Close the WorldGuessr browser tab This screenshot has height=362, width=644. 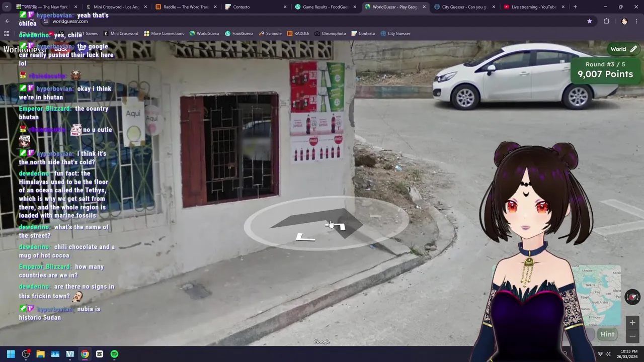tap(424, 7)
